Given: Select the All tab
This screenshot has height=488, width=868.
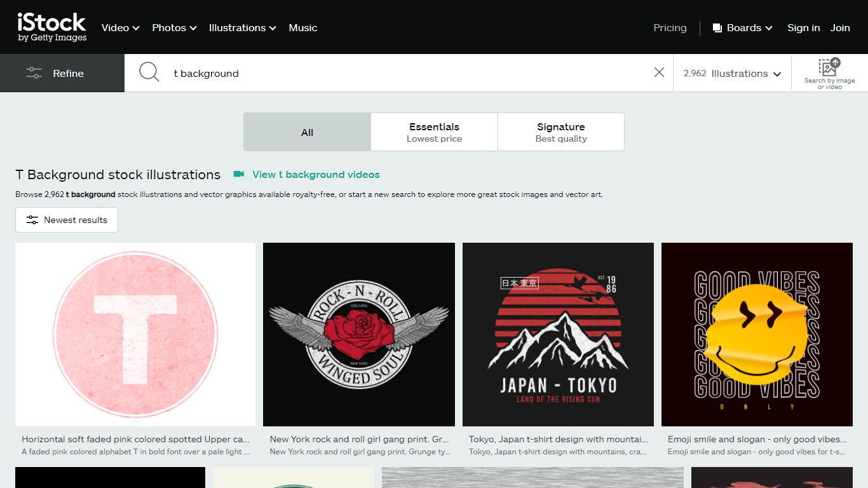Looking at the screenshot, I should pyautogui.click(x=307, y=132).
